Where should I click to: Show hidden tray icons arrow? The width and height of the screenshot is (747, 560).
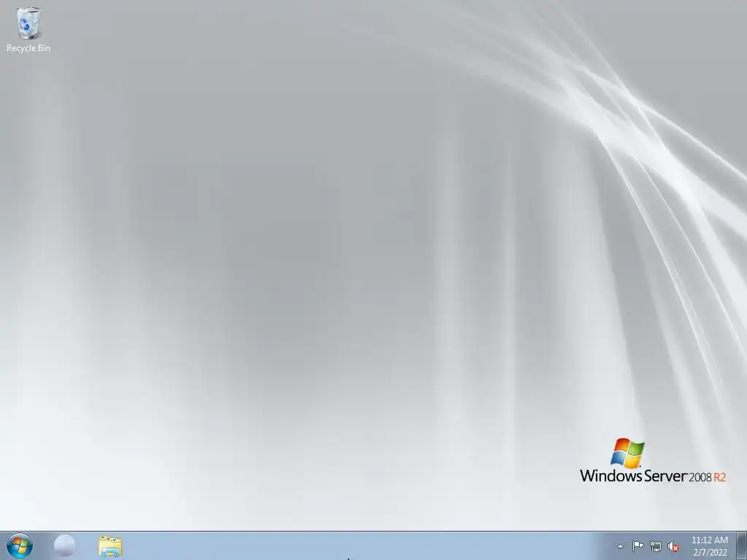(x=620, y=546)
